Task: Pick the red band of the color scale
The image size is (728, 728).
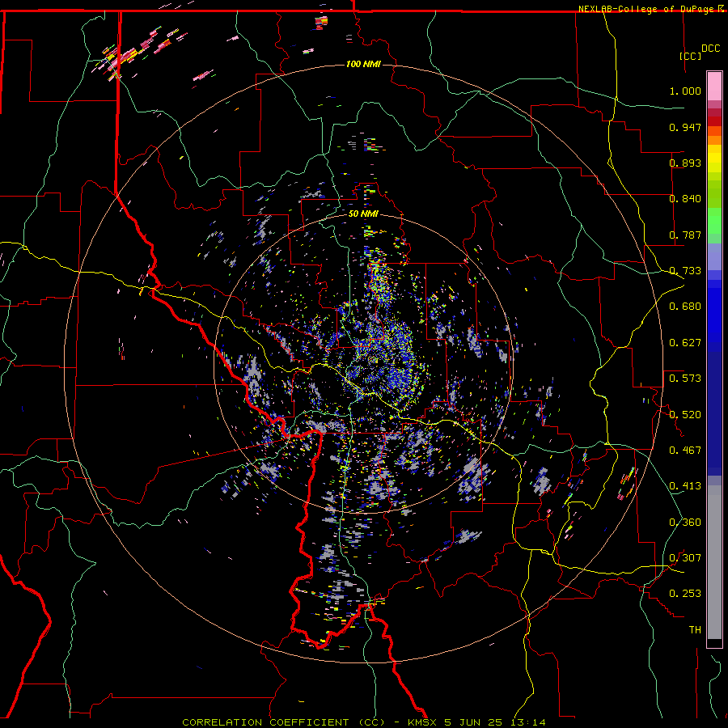Action: (714, 121)
